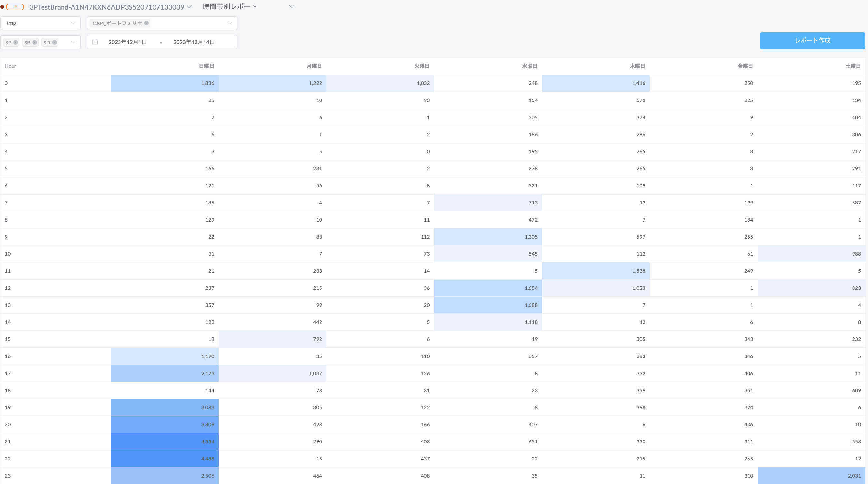This screenshot has width=868, height=484.
Task: Select the Wednesday cell showing 845
Action: point(488,254)
